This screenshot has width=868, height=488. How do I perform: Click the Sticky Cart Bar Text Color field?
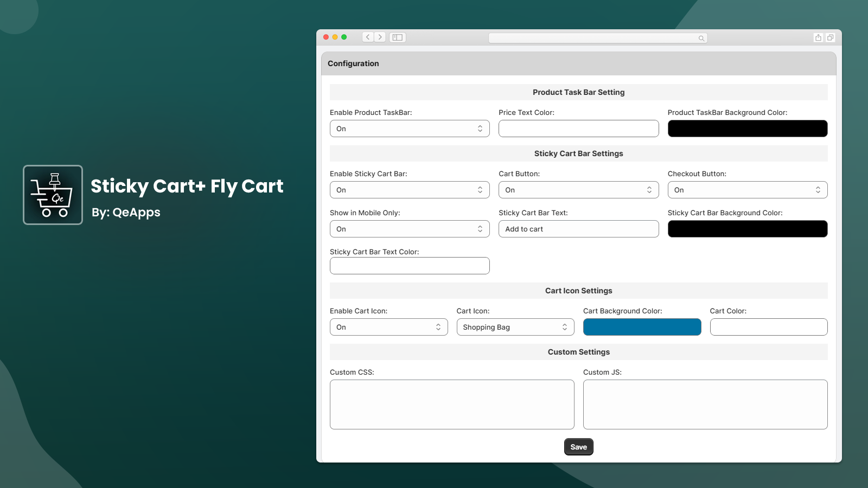[x=410, y=266]
